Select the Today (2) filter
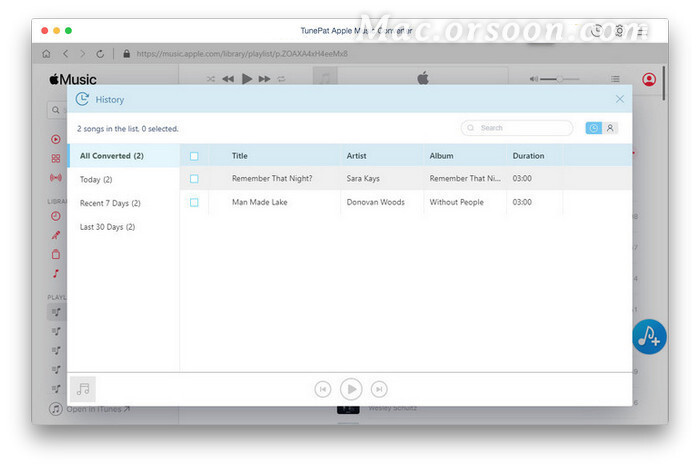The width and height of the screenshot is (700, 469). pyautogui.click(x=96, y=180)
